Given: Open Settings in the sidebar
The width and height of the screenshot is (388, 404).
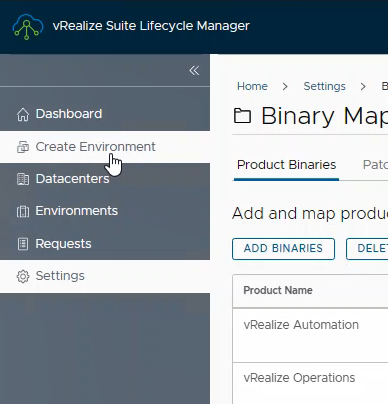Looking at the screenshot, I should 105,276.
